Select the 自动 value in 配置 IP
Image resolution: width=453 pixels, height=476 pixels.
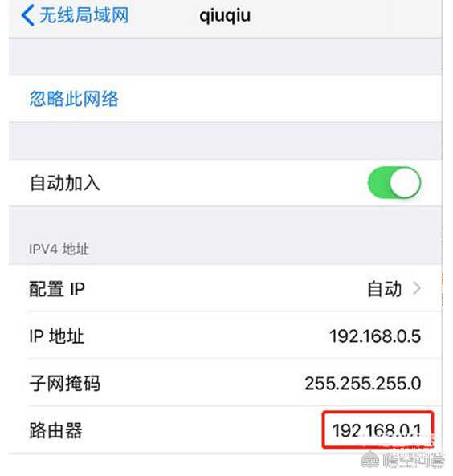[x=385, y=289]
